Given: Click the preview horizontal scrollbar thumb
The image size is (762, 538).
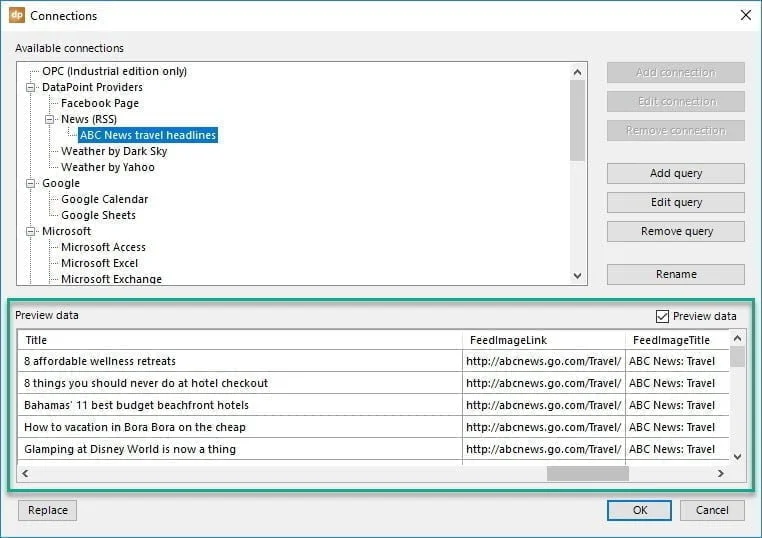Looking at the screenshot, I should tap(588, 473).
